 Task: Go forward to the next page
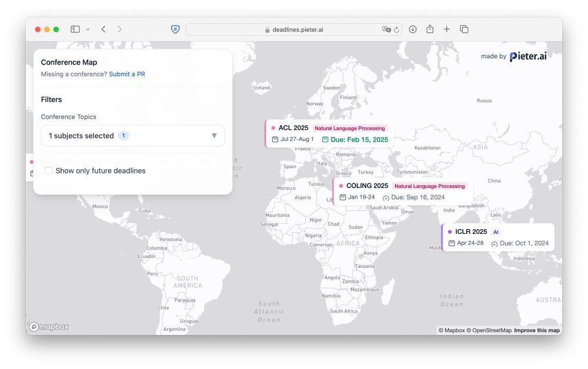(x=119, y=29)
